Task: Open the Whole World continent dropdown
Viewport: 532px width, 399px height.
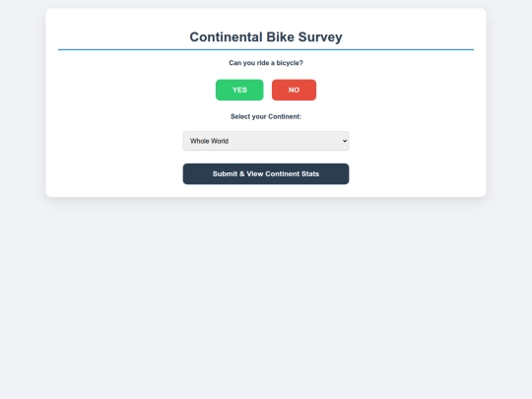Action: pyautogui.click(x=266, y=141)
